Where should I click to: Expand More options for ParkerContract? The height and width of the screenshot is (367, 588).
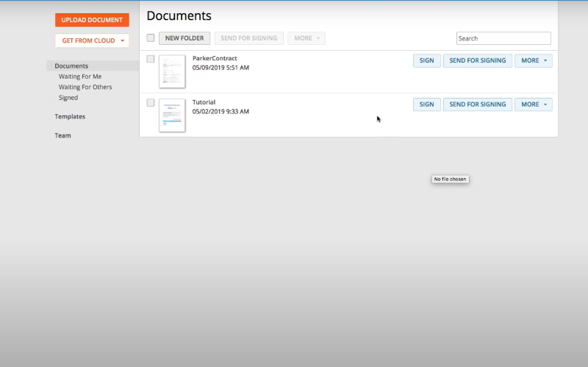[x=534, y=61]
